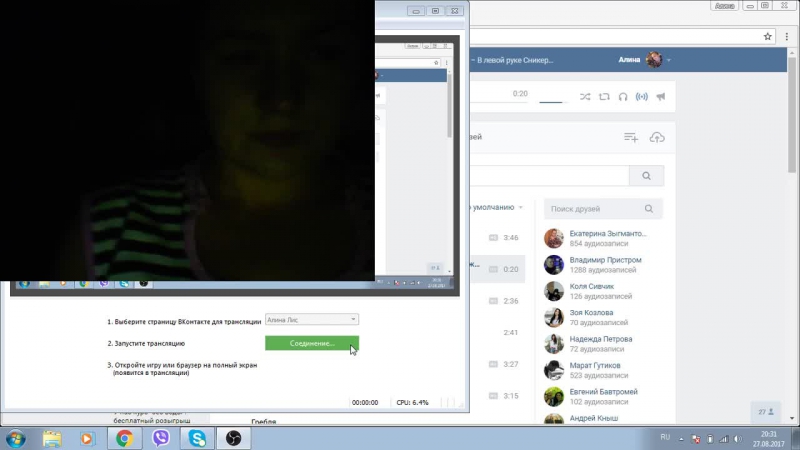800x450 pixels.
Task: Click audio search input field
Action: (x=549, y=176)
